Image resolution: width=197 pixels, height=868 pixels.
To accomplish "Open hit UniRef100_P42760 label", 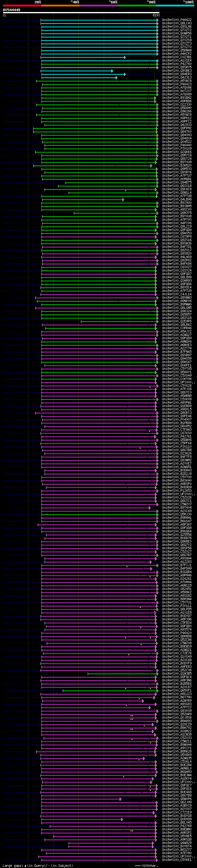I will click(177, 64).
